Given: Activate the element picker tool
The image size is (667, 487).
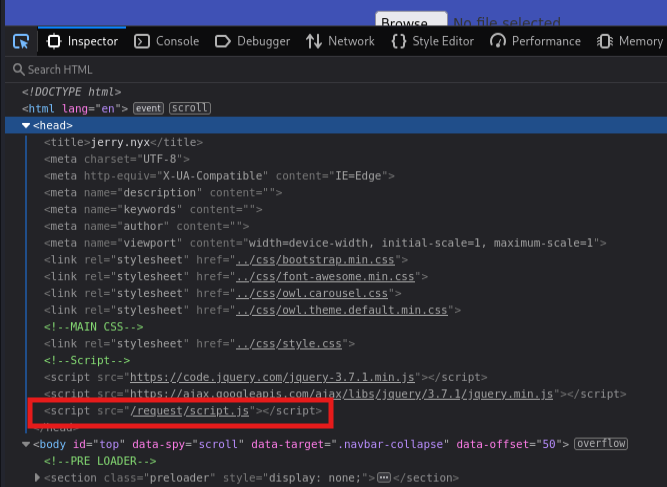Looking at the screenshot, I should click(x=20, y=41).
